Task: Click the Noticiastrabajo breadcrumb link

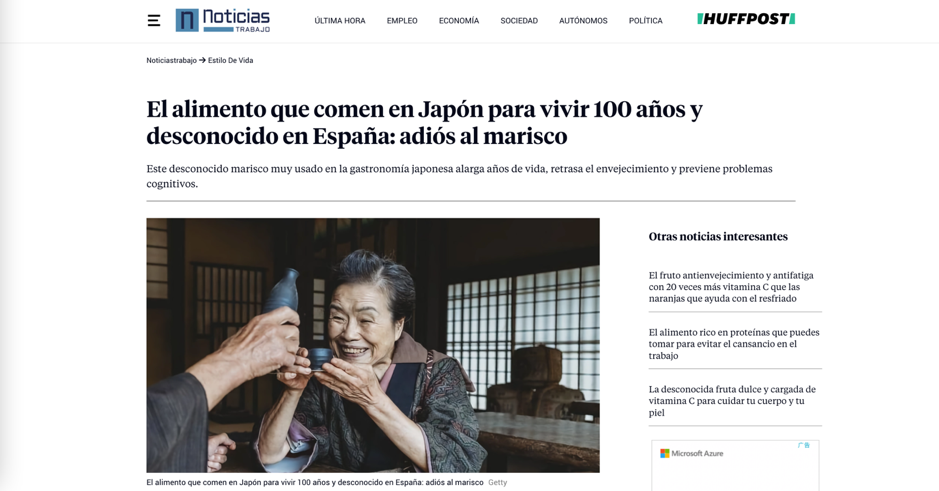Action: [x=171, y=60]
